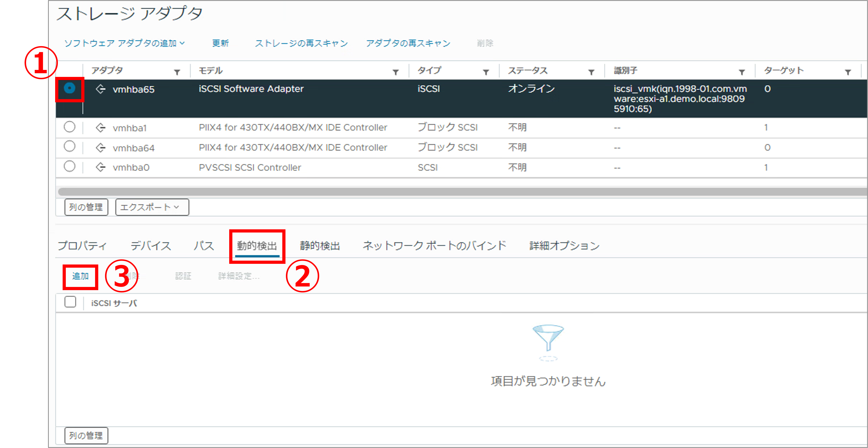Click vmhba1's ブロック SCSI type cell
Image resolution: width=868 pixels, height=448 pixels.
(448, 127)
